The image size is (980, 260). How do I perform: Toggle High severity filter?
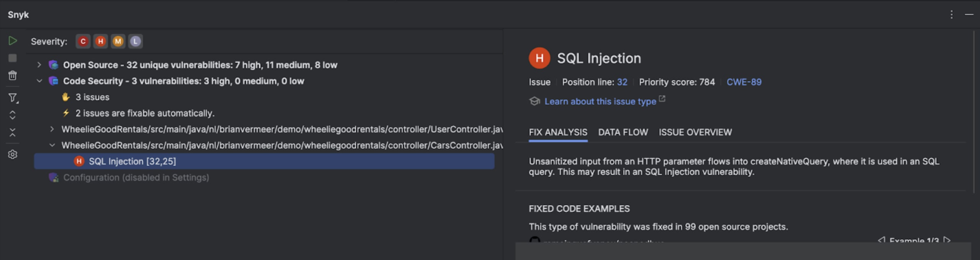[x=100, y=41]
